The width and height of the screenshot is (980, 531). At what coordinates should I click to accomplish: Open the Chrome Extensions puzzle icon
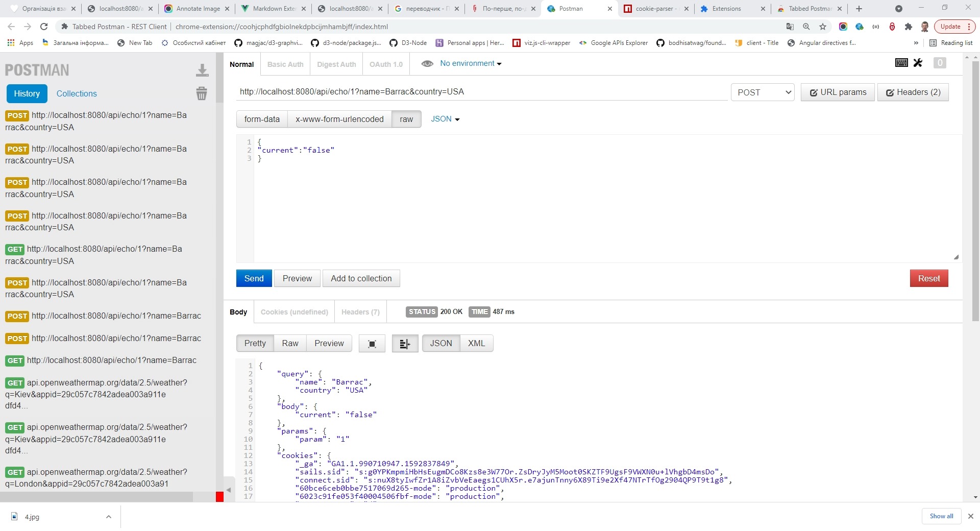[x=908, y=27]
